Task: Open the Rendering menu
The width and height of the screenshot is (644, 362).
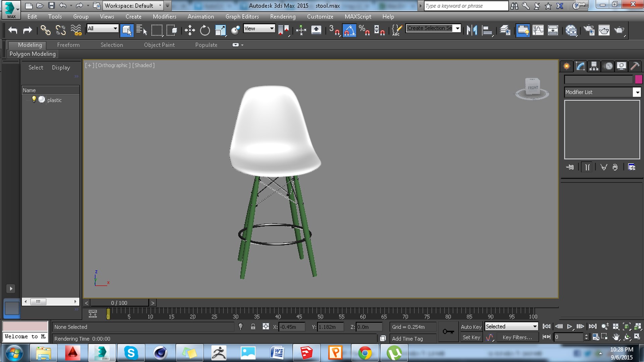Action: point(283,16)
